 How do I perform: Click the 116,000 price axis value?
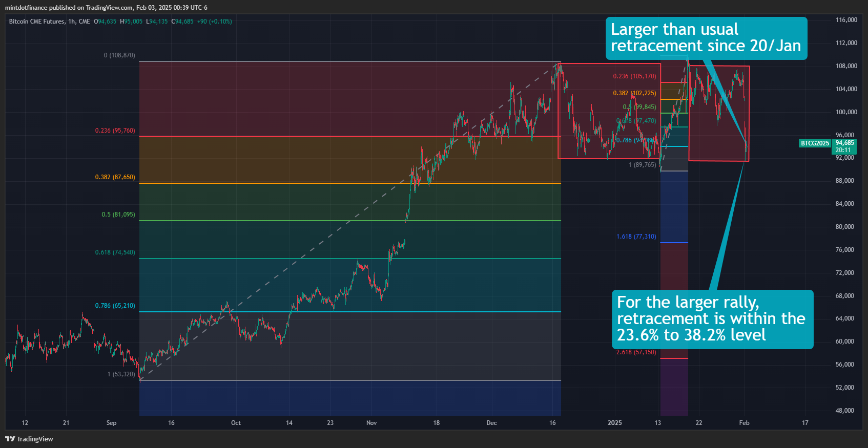click(x=846, y=20)
